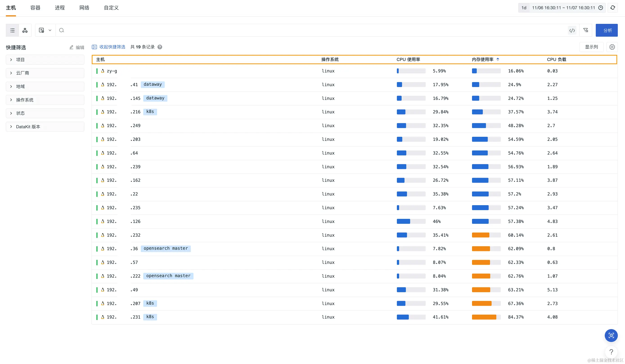The image size is (625, 364).
Task: Open the saved view dropdown arrow
Action: pyautogui.click(x=50, y=31)
